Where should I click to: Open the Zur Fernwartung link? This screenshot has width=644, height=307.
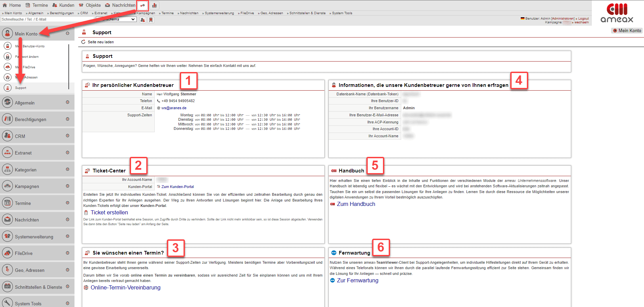point(357,280)
